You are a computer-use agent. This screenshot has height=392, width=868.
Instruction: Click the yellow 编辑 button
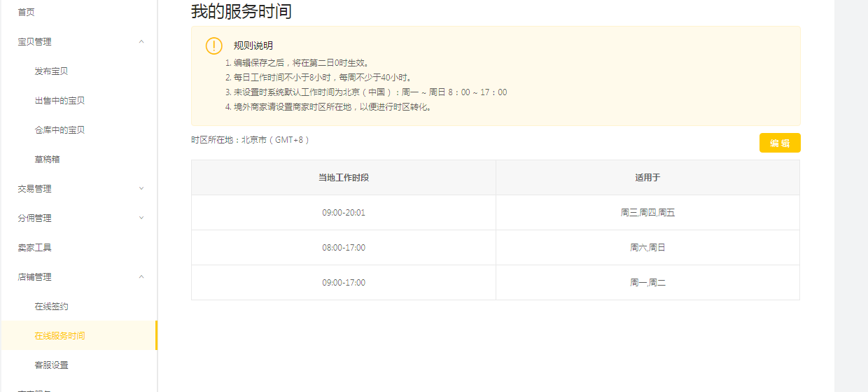pos(780,143)
